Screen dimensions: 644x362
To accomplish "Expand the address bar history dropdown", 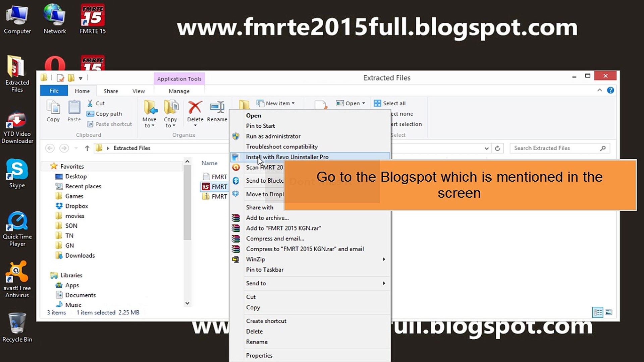I will coord(486,148).
